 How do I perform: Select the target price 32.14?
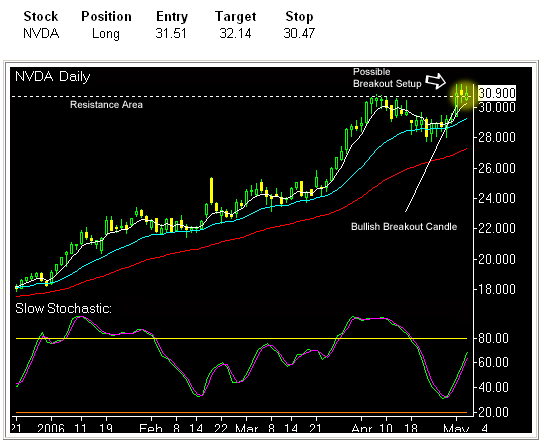coord(235,34)
